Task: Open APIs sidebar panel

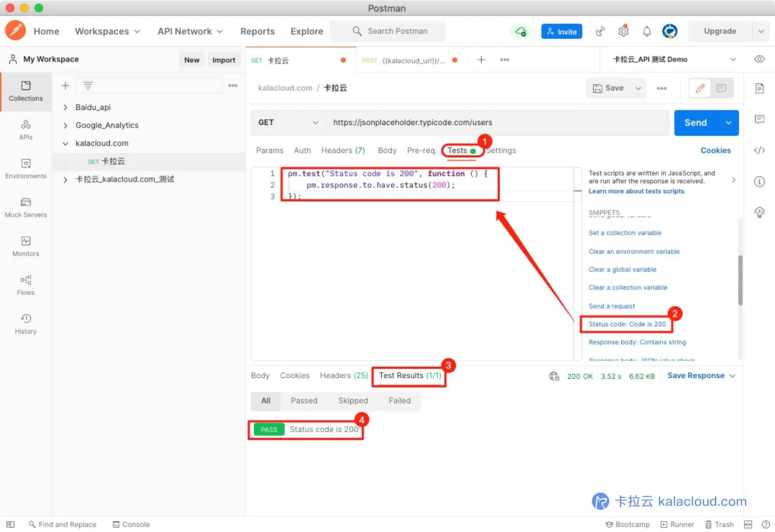Action: point(26,130)
